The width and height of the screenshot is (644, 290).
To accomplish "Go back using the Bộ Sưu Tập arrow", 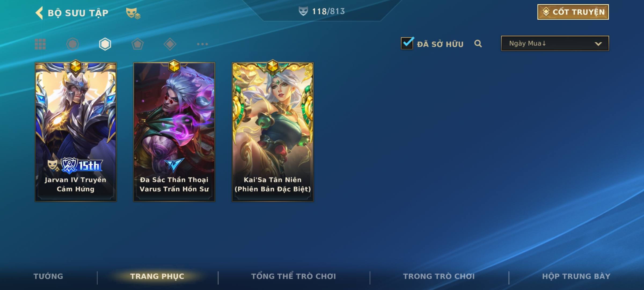I will click(39, 13).
